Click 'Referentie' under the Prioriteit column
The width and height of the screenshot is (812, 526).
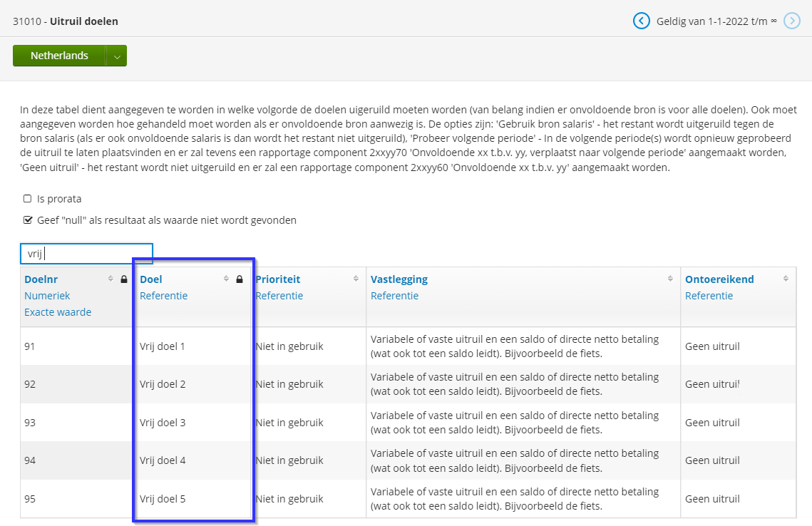279,295
